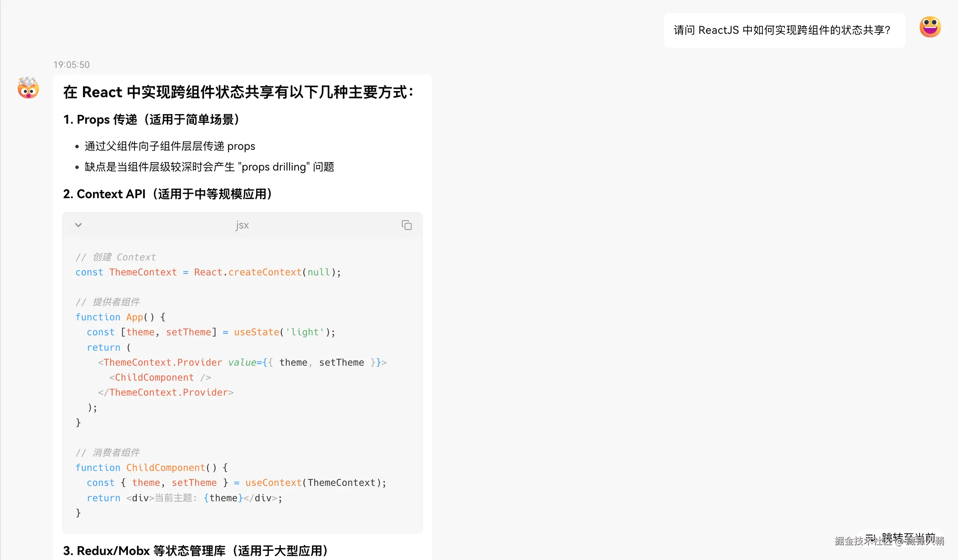
Task: Click the ChildComponent self-closing tag line
Action: (160, 377)
